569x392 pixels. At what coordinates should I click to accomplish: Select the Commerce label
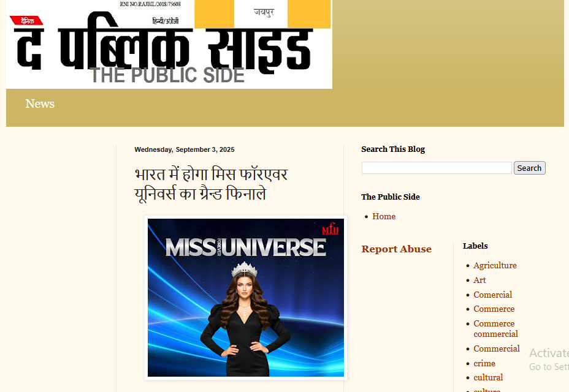[494, 309]
